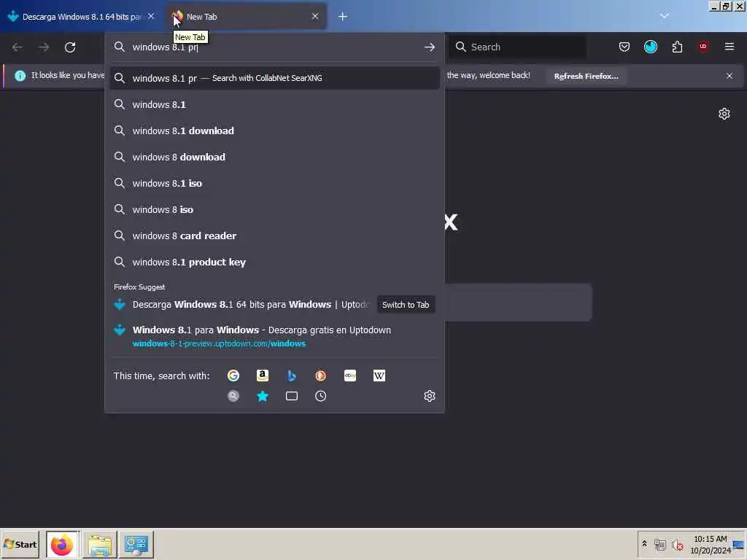Search this time with DuckDuckGo

(x=321, y=376)
